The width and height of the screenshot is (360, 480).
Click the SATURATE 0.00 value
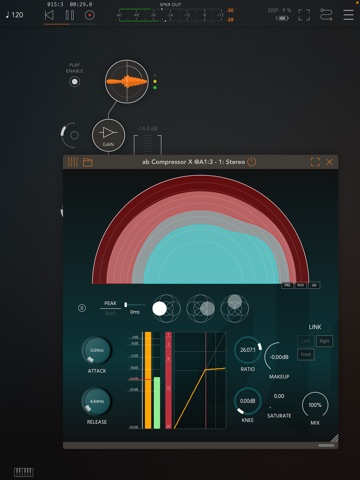pos(279,396)
